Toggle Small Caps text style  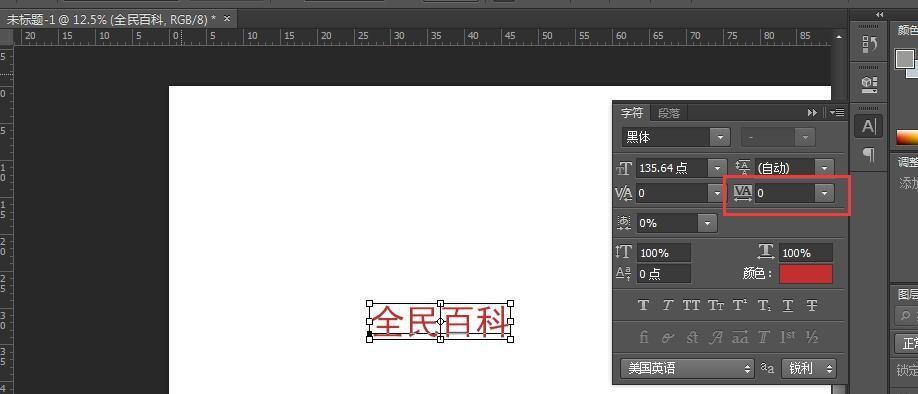pyautogui.click(x=715, y=305)
